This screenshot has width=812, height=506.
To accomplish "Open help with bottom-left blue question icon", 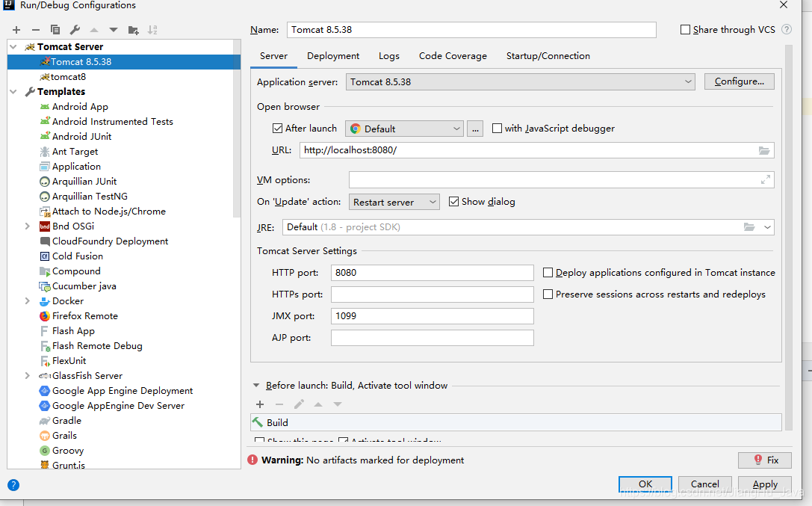I will tap(13, 485).
